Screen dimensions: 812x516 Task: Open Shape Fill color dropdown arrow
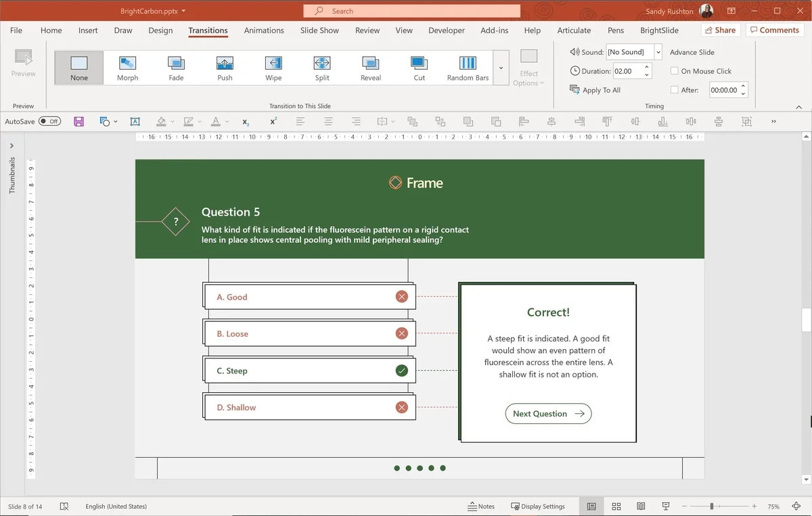(172, 122)
